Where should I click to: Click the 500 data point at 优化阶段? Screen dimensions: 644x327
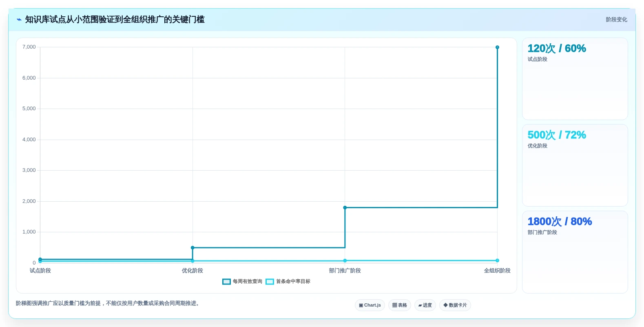[193, 248]
